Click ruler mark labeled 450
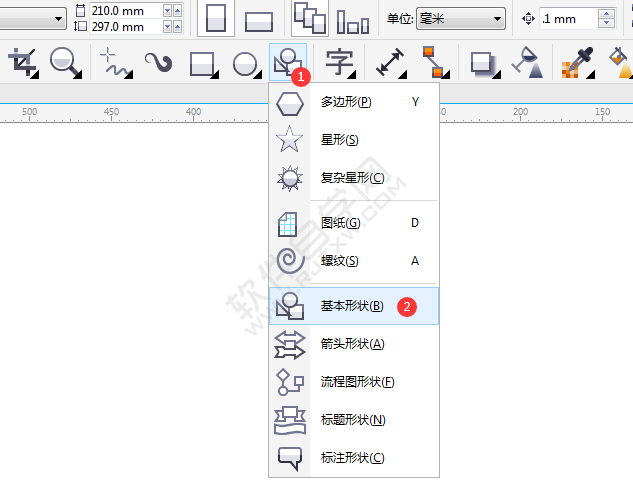The width and height of the screenshot is (633, 493). tap(111, 112)
